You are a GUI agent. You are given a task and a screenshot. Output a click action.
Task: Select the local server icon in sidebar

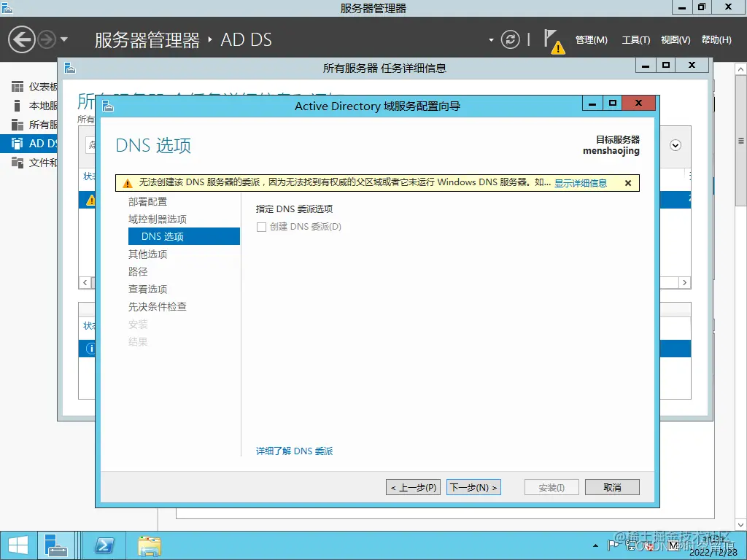click(18, 106)
